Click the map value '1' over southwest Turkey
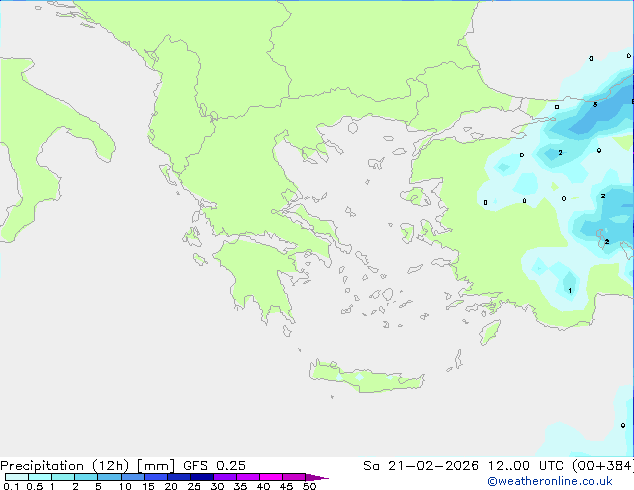This screenshot has height=490, width=634. (x=570, y=291)
